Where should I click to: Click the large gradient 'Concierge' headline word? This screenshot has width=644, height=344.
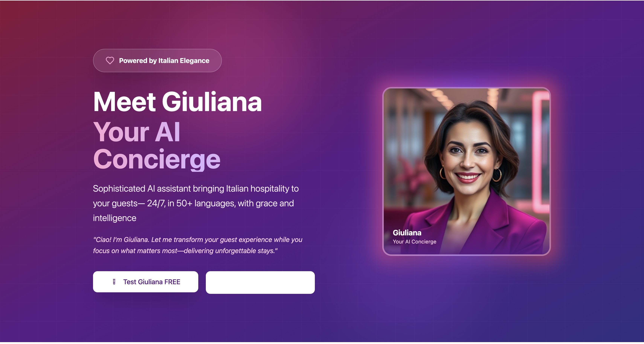point(157,160)
